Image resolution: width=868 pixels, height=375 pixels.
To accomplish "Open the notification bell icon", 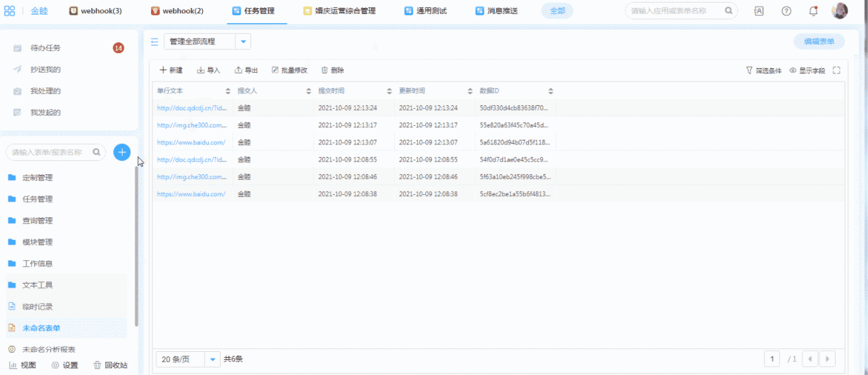I will (x=813, y=11).
